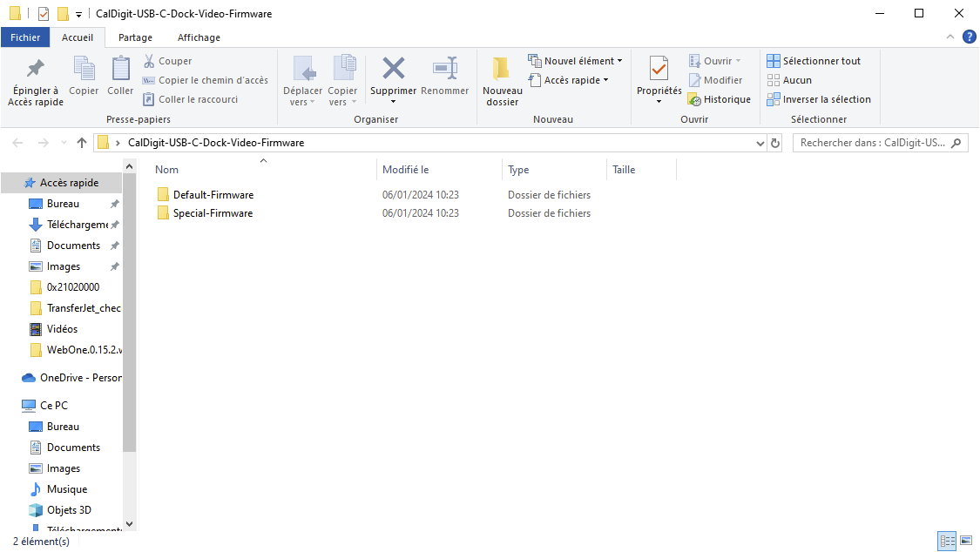Select Accès rapide in the navigation pane
This screenshot has width=980, height=552.
tap(61, 183)
